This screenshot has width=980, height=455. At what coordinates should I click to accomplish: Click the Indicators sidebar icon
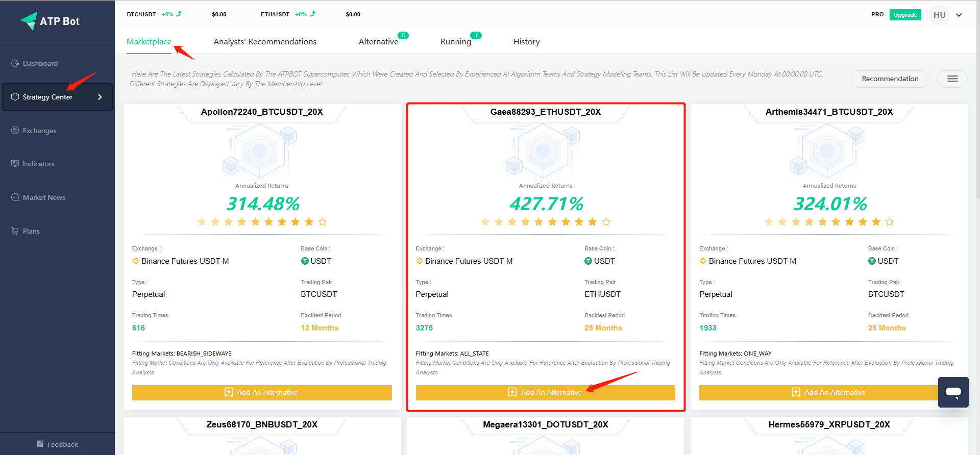pos(15,164)
